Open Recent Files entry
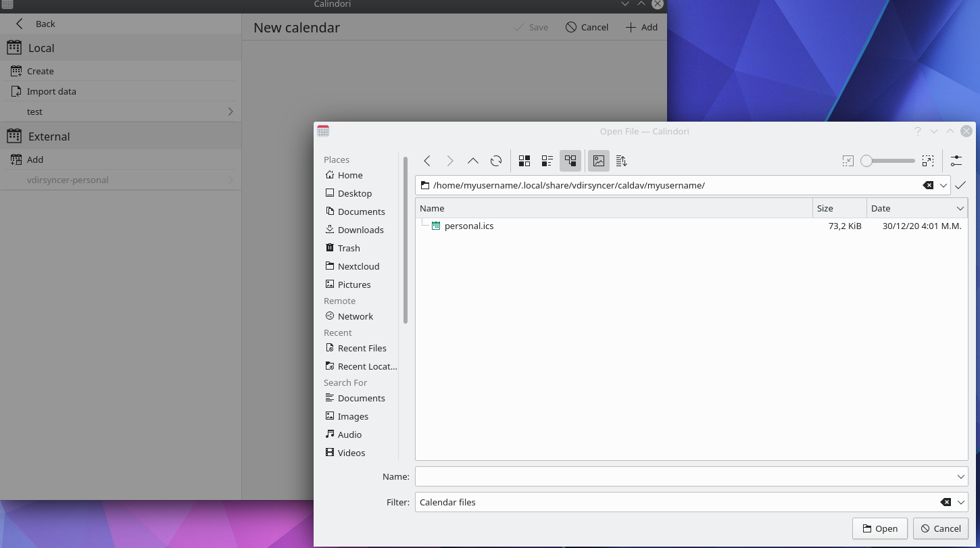This screenshot has height=548, width=980. click(x=356, y=348)
